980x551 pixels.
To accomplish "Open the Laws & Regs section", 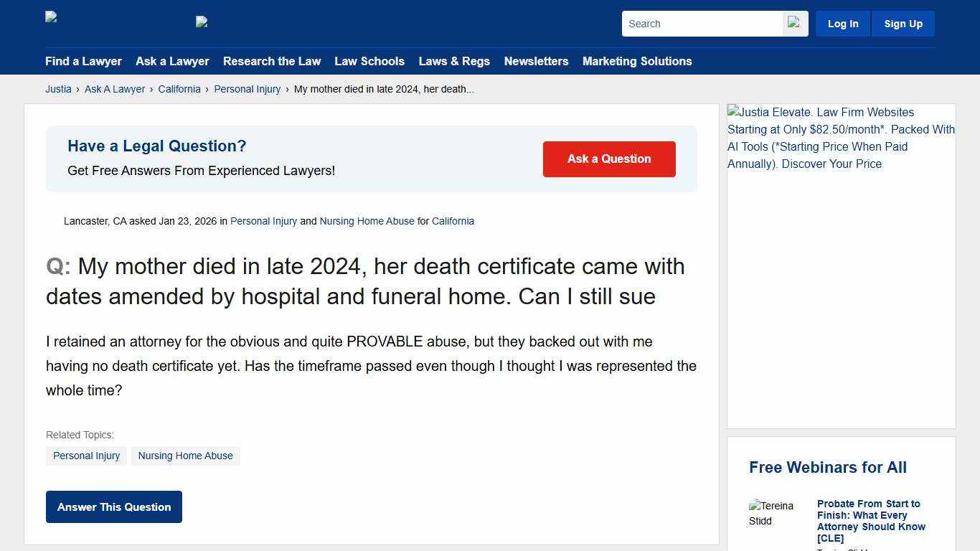I will coord(454,61).
